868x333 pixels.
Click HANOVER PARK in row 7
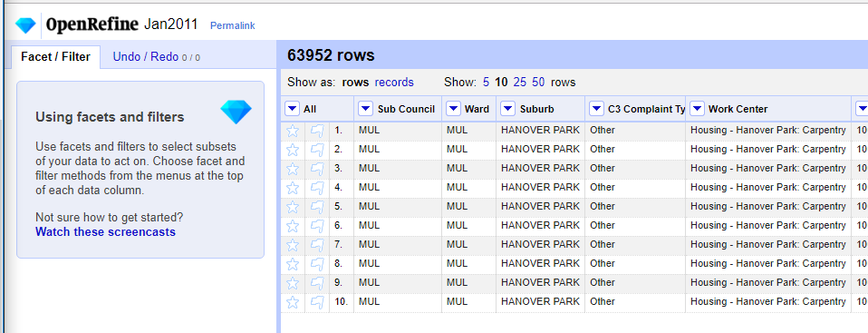[x=540, y=244]
